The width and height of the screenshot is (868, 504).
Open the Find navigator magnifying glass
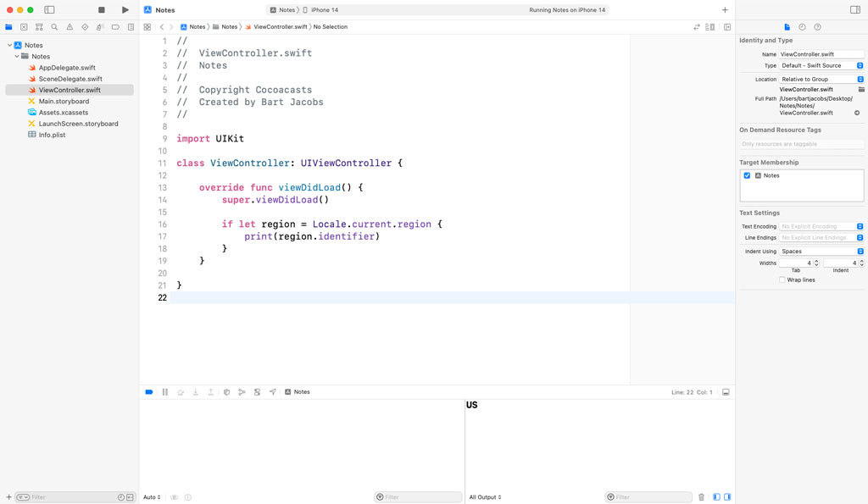54,26
